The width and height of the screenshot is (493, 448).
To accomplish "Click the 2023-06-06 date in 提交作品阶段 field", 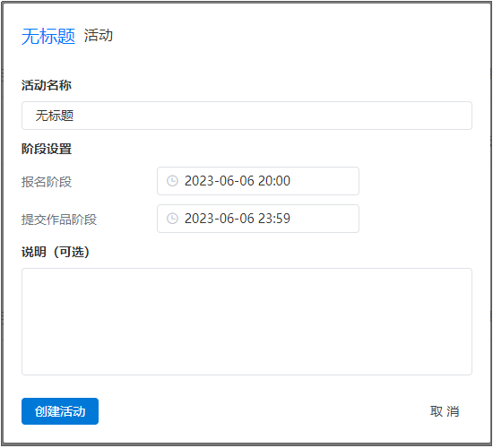I will tap(219, 219).
